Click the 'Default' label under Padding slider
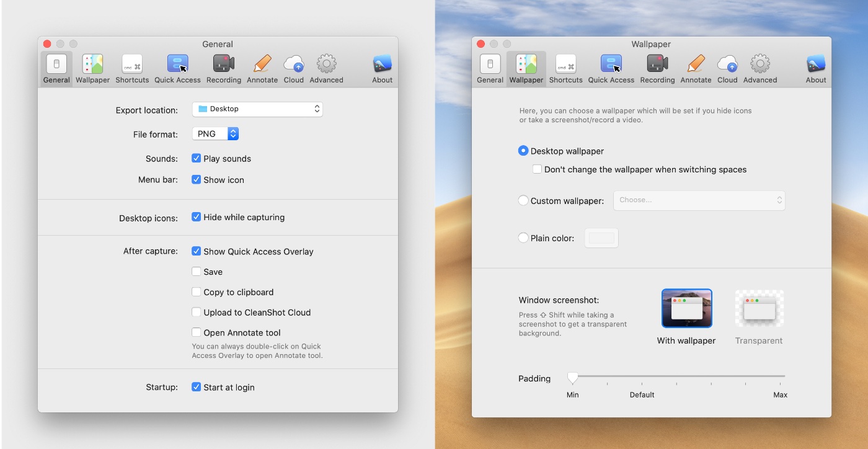The width and height of the screenshot is (868, 449). [x=642, y=395]
